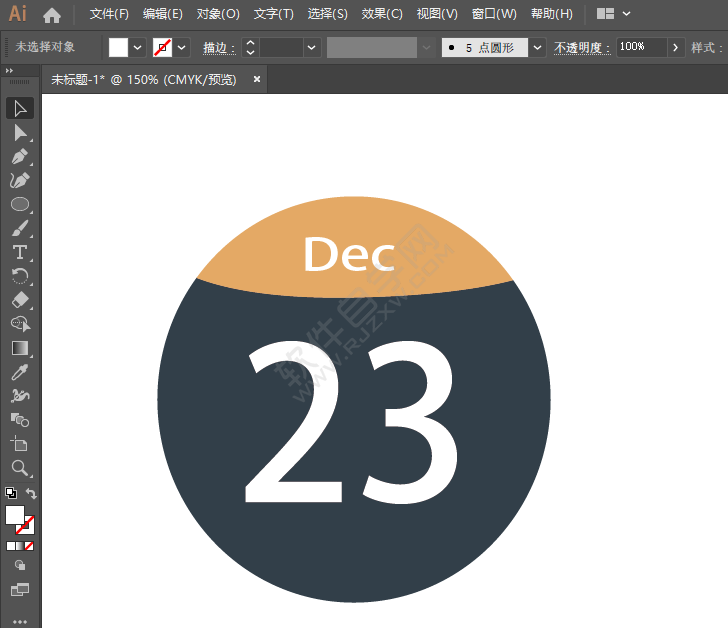The height and width of the screenshot is (628, 728).
Task: Open the 效果(C) menu
Action: (382, 14)
